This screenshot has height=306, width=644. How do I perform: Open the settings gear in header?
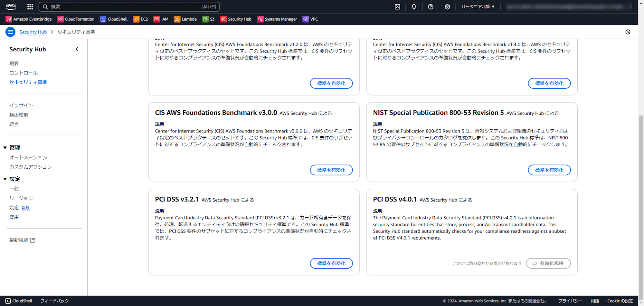click(447, 6)
